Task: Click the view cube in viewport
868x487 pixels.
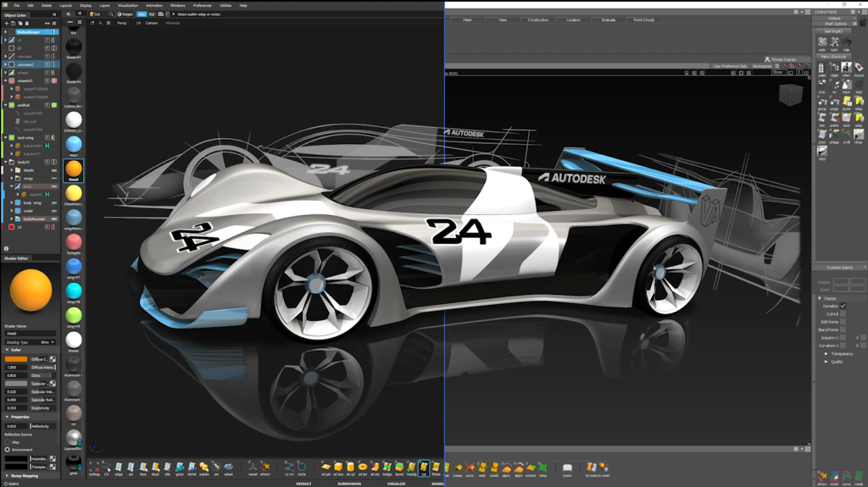Action: 791,95
